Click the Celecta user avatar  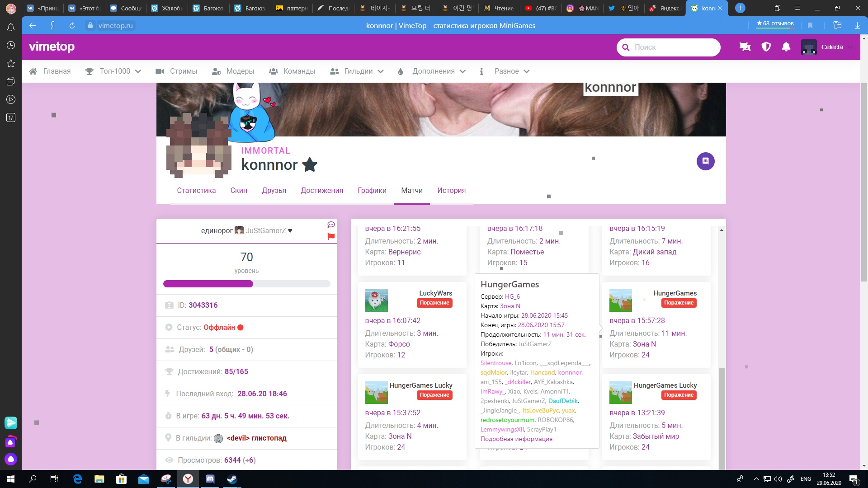[x=808, y=47]
